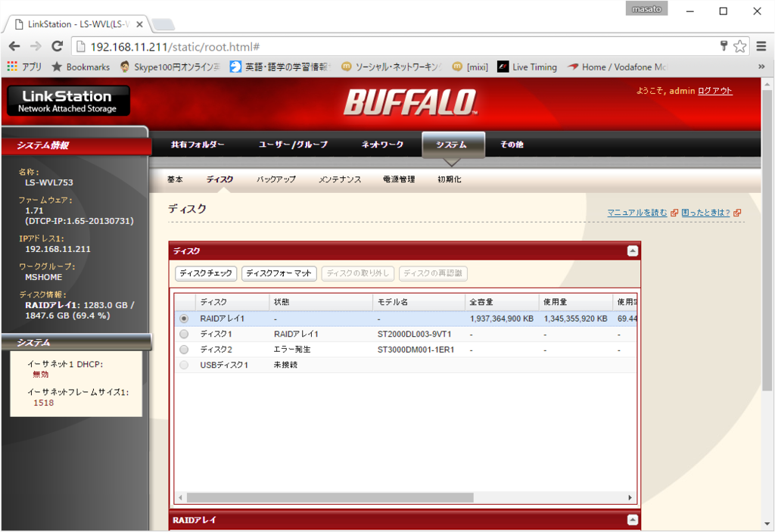The height and width of the screenshot is (532, 775).
Task: Click the ログアウト logout link
Action: pyautogui.click(x=714, y=91)
